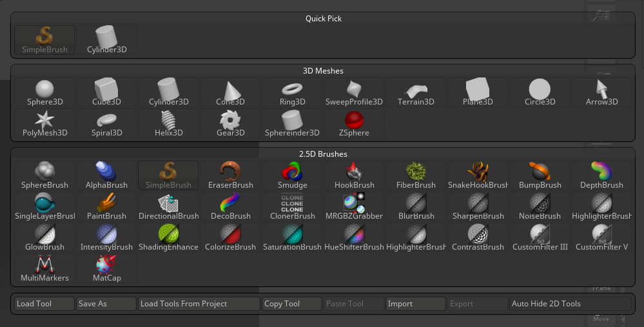Select the SnakeHookBrush
This screenshot has height=327, width=644.
click(x=478, y=176)
